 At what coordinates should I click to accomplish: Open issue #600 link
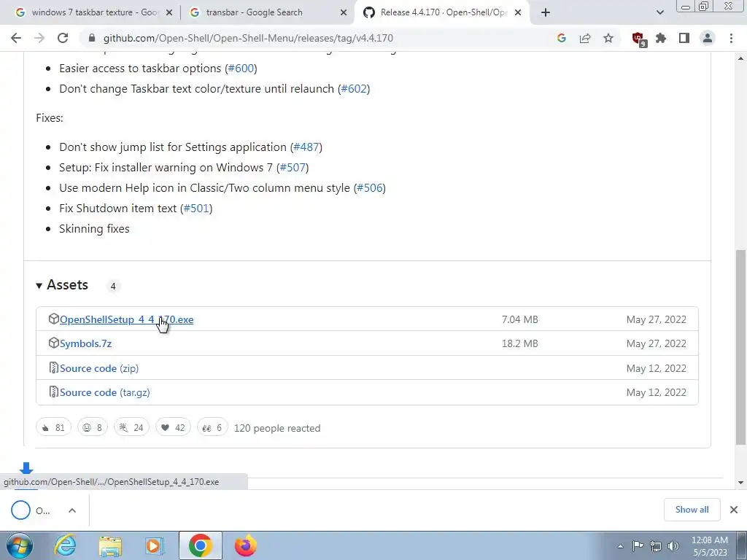pyautogui.click(x=241, y=68)
